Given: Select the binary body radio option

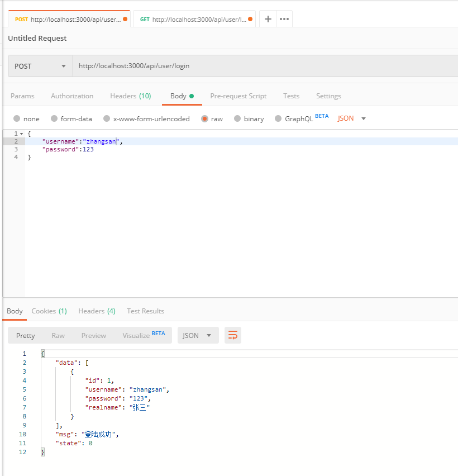Looking at the screenshot, I should coord(238,119).
